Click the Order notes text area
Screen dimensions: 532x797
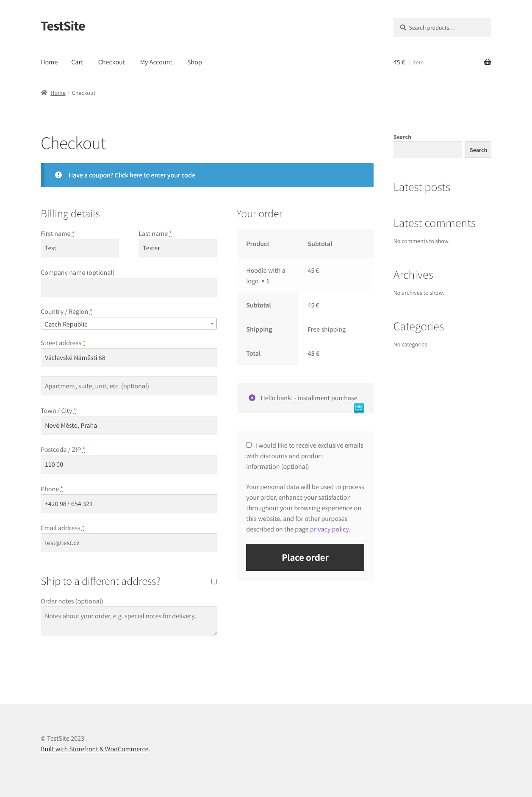click(129, 621)
